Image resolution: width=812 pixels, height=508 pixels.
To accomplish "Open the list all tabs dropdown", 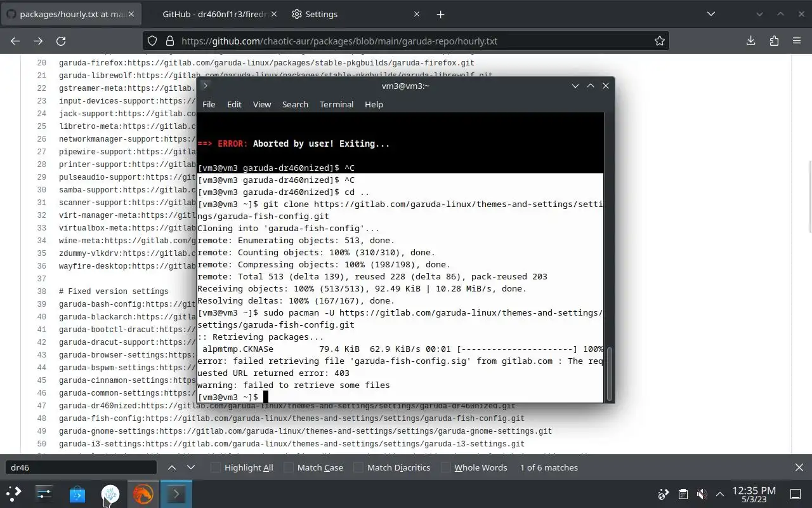I will (x=711, y=14).
